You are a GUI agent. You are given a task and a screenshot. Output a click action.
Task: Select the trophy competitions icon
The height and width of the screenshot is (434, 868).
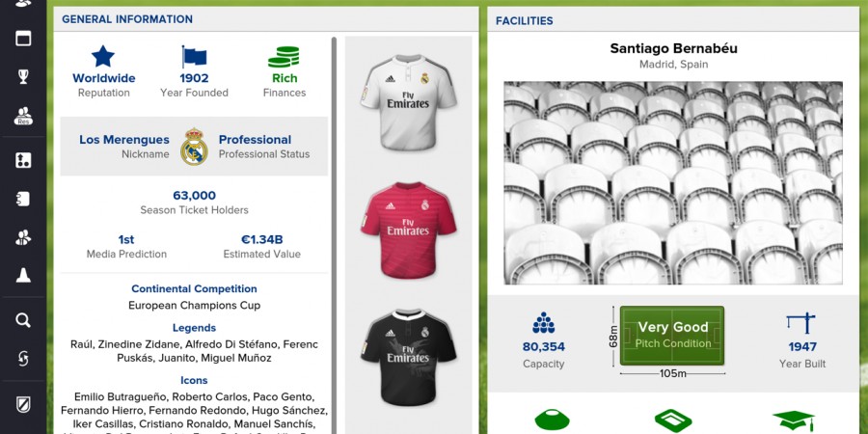23,76
